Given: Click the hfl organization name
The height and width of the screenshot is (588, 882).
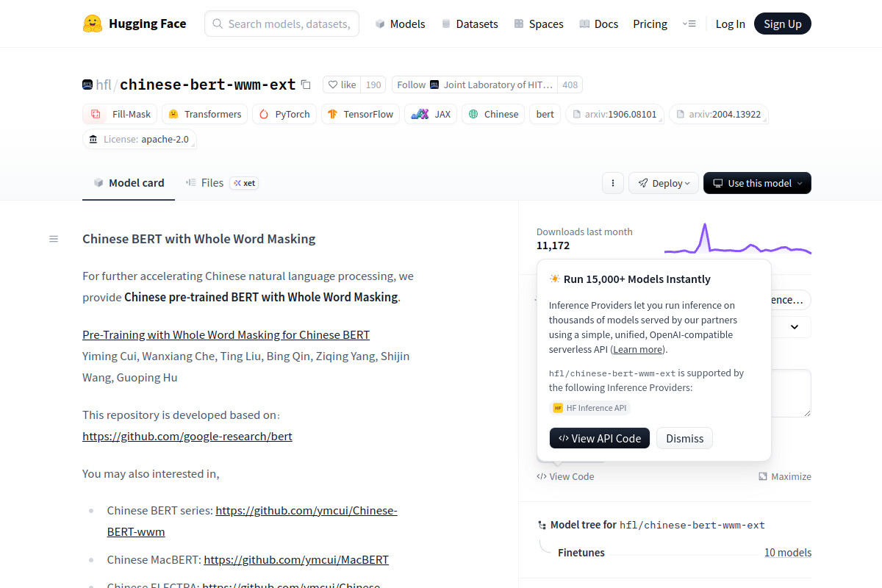Looking at the screenshot, I should click(104, 85).
